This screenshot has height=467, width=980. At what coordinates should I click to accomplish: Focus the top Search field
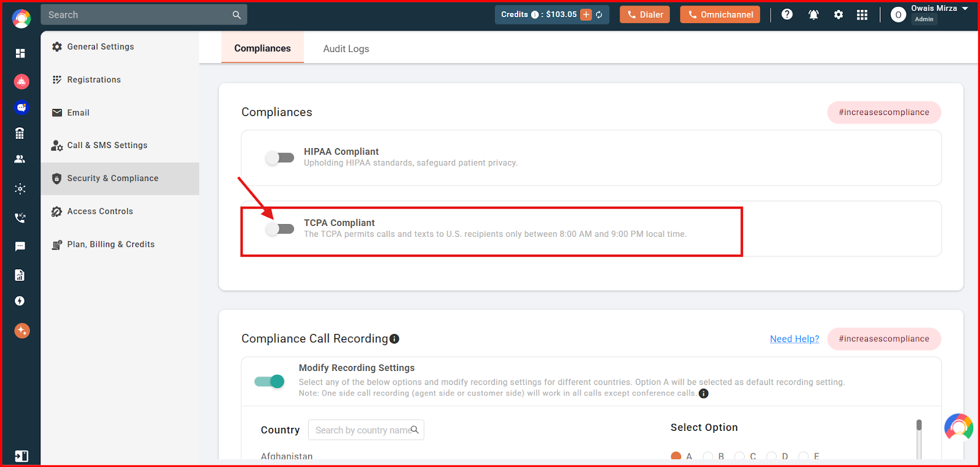pos(144,15)
